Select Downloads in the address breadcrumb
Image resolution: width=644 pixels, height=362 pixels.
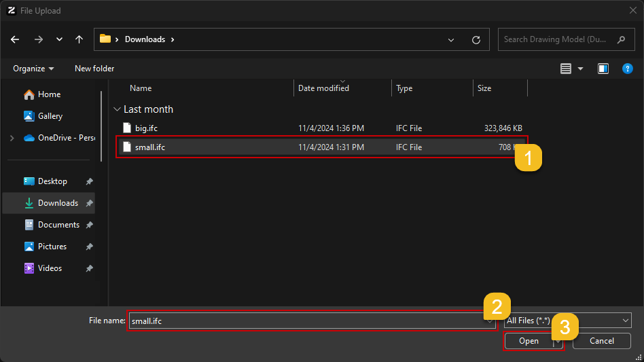tap(145, 39)
